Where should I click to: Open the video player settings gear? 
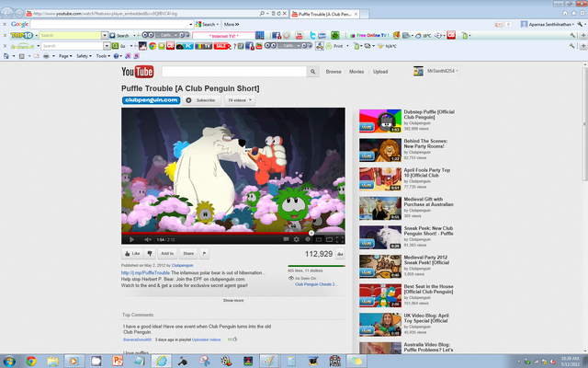pyautogui.click(x=296, y=239)
